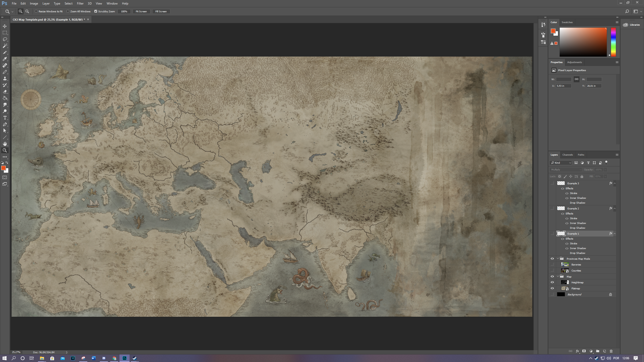
Task: Click the Libraries panel button
Action: (x=631, y=25)
